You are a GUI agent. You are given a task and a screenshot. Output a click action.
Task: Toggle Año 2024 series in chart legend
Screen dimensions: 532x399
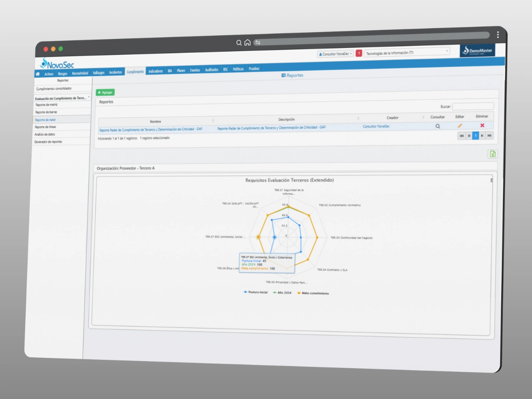coord(282,293)
